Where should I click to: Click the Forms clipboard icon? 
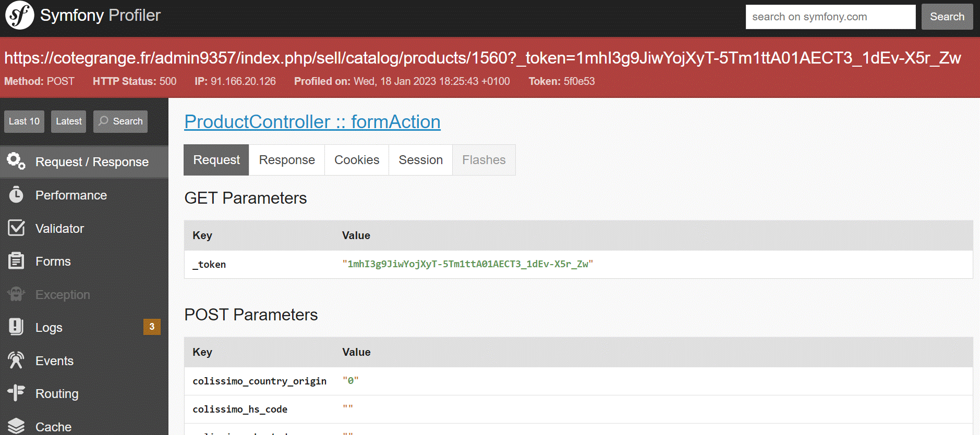point(16,261)
